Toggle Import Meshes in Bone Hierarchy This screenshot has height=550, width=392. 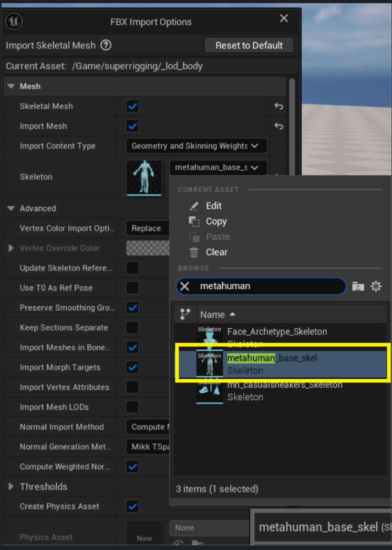[x=132, y=347]
